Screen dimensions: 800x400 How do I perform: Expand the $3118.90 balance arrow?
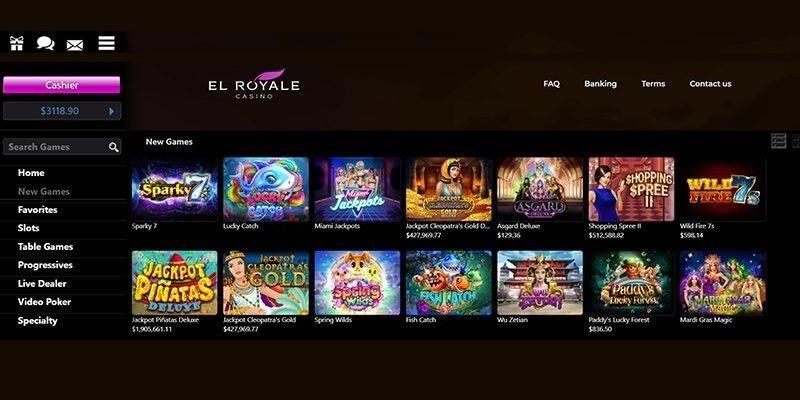tap(112, 111)
